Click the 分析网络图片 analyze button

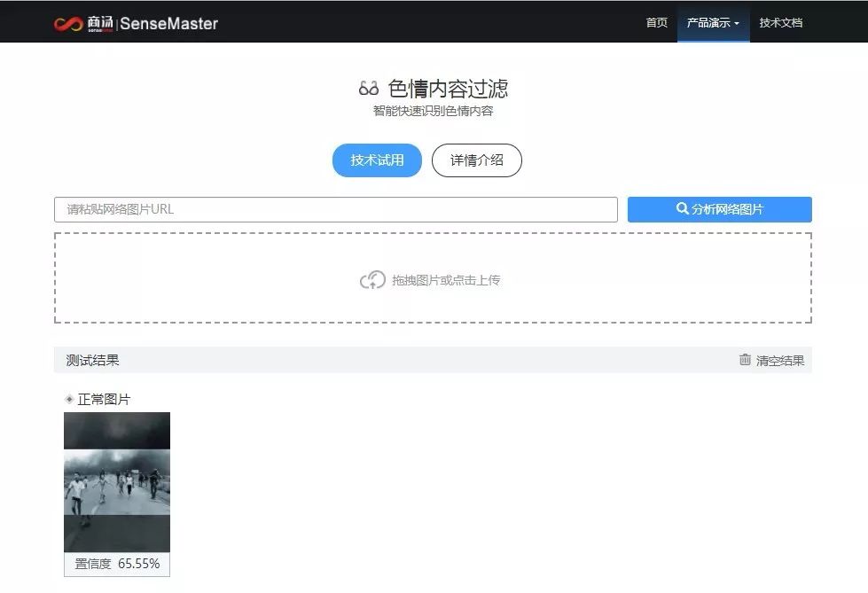click(x=720, y=209)
